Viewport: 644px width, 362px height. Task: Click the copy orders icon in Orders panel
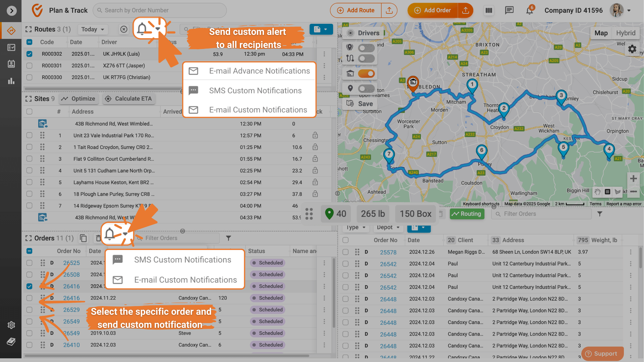(x=83, y=238)
